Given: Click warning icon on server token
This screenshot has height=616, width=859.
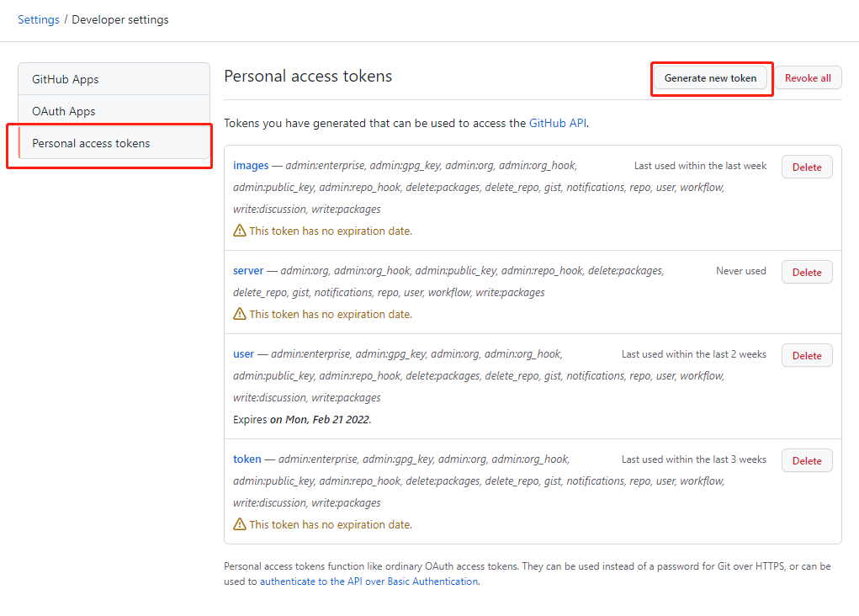Looking at the screenshot, I should click(x=240, y=314).
